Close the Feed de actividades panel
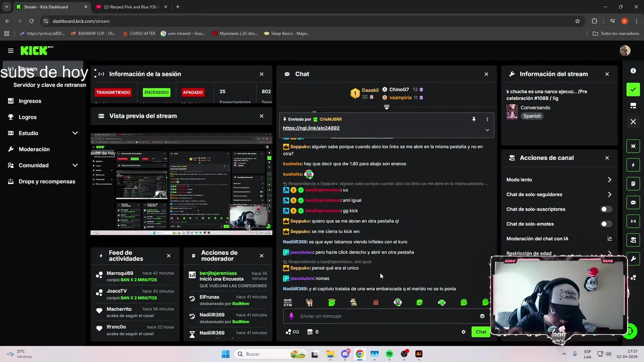Viewport: 644px width, 362px height. [169, 256]
